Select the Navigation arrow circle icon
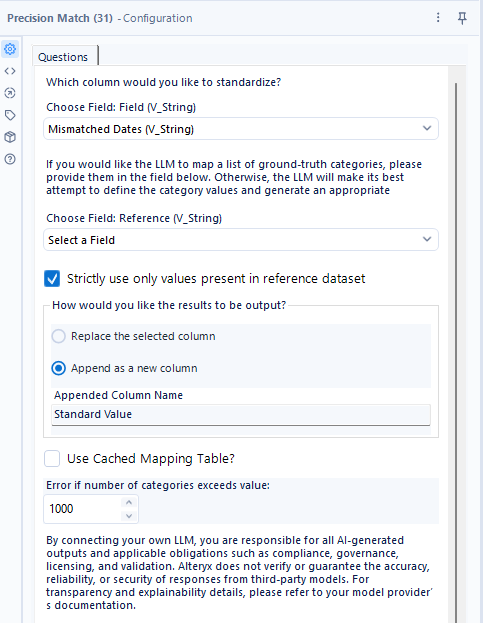 (x=10, y=93)
